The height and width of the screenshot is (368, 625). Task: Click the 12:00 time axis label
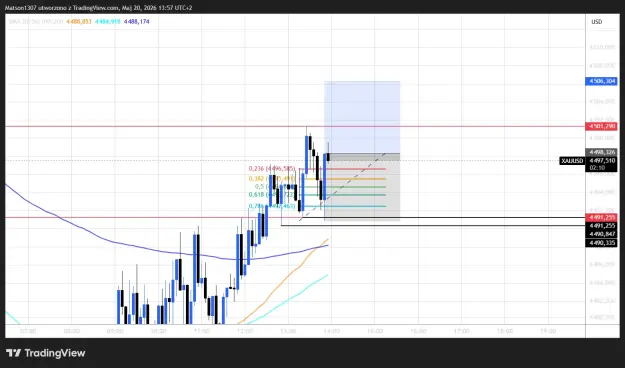[245, 331]
